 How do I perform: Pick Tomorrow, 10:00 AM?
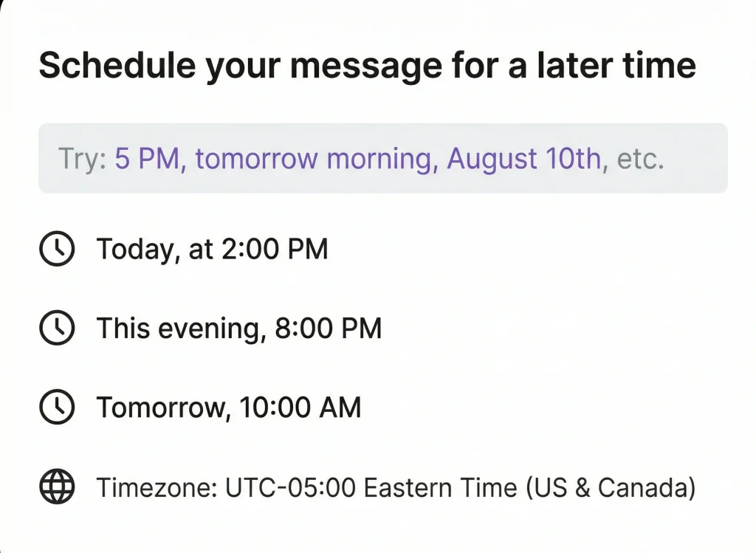click(x=229, y=408)
